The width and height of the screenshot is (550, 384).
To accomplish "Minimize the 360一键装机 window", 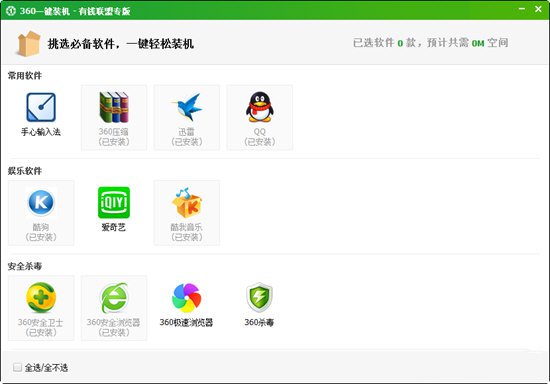I will (522, 9).
